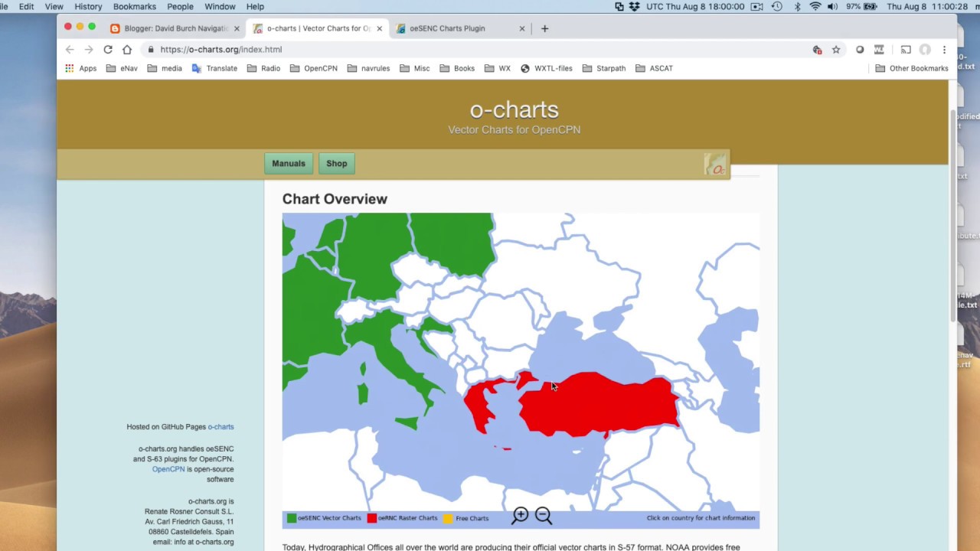Viewport: 980px width, 551px height.
Task: Go to the browser home page
Action: (127, 50)
